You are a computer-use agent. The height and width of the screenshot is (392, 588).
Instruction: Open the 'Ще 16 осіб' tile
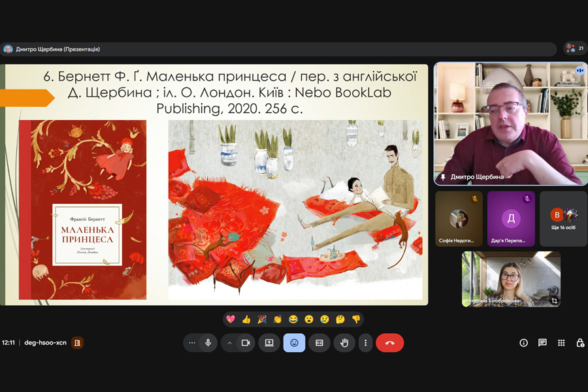pos(563,219)
